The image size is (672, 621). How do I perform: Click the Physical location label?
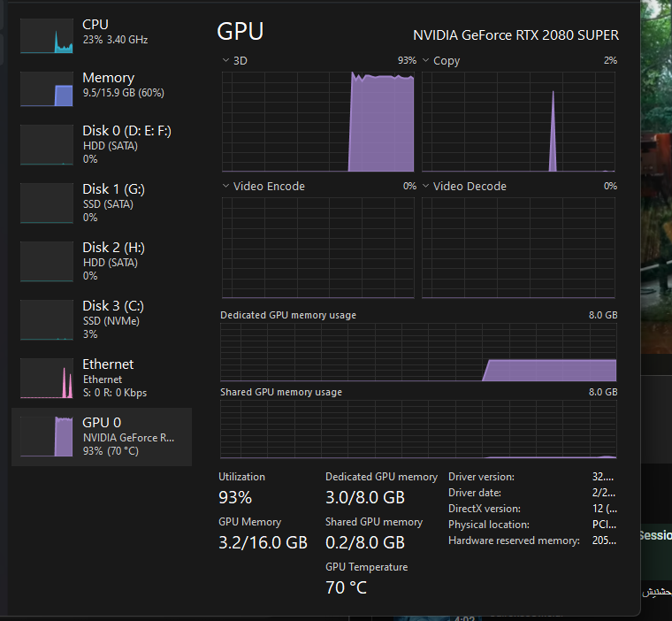tap(489, 525)
